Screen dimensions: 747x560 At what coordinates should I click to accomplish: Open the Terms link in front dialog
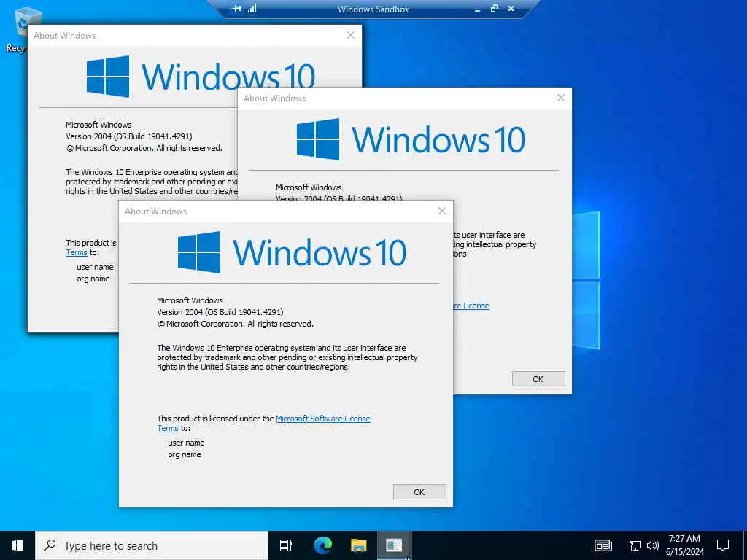[168, 428]
